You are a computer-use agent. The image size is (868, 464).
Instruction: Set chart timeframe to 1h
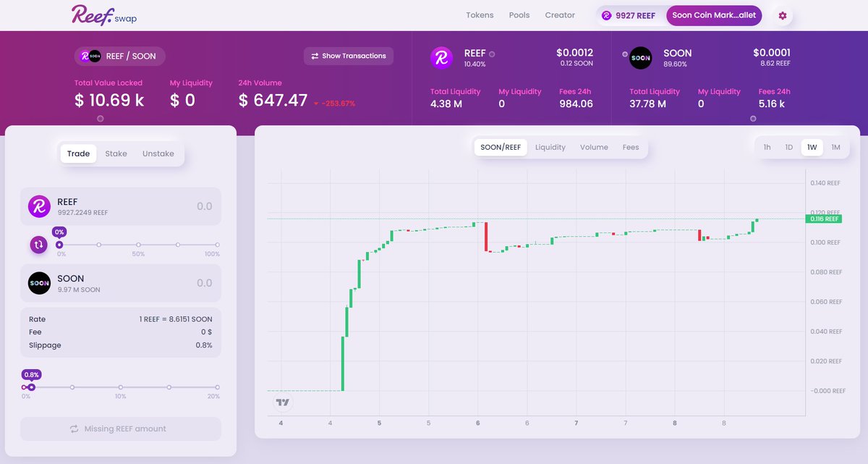pyautogui.click(x=767, y=147)
